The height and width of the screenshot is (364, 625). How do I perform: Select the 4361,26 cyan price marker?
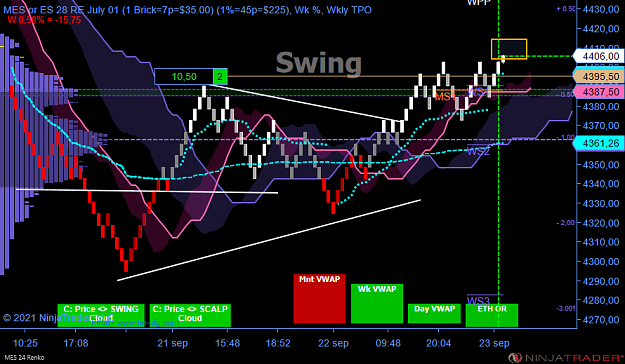pyautogui.click(x=599, y=144)
